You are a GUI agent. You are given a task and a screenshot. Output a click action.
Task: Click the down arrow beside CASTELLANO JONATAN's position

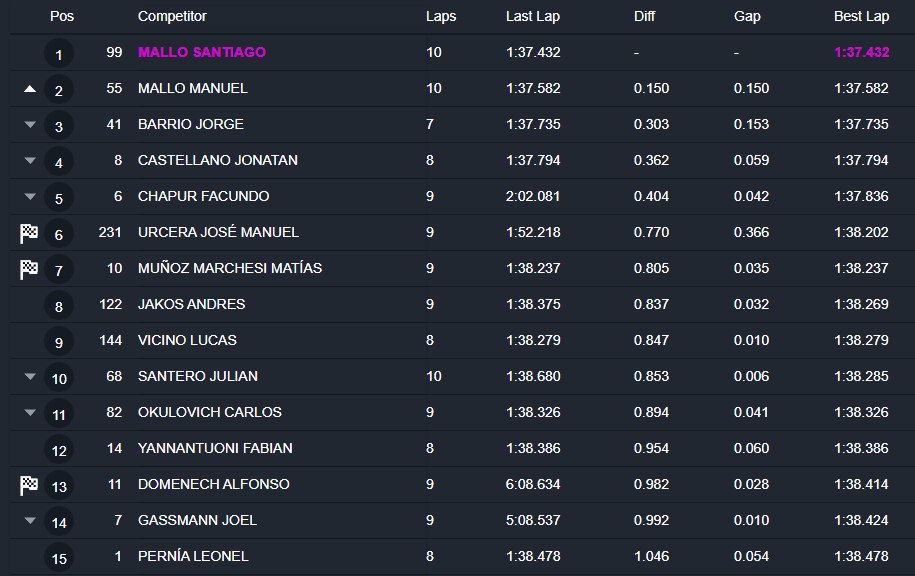(x=30, y=160)
